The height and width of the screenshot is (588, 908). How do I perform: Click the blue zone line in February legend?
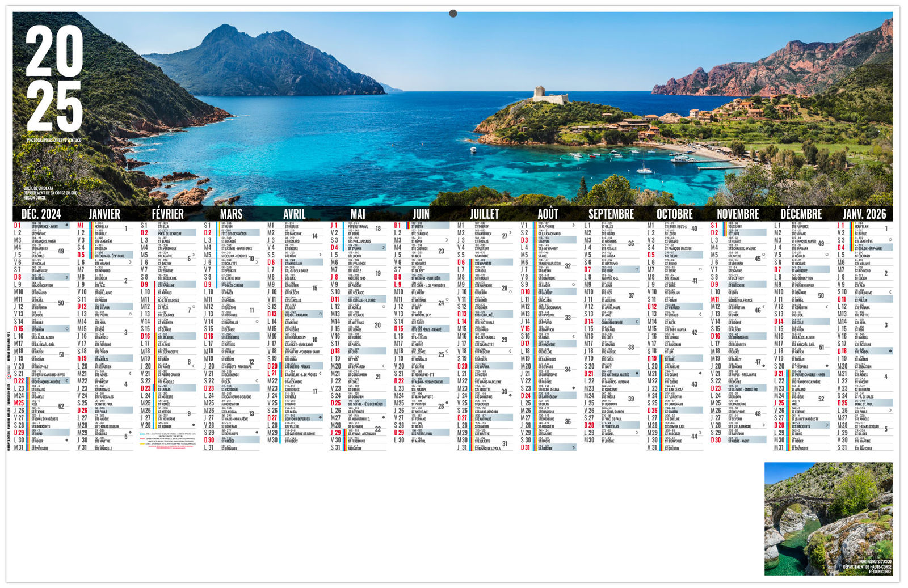(143, 434)
